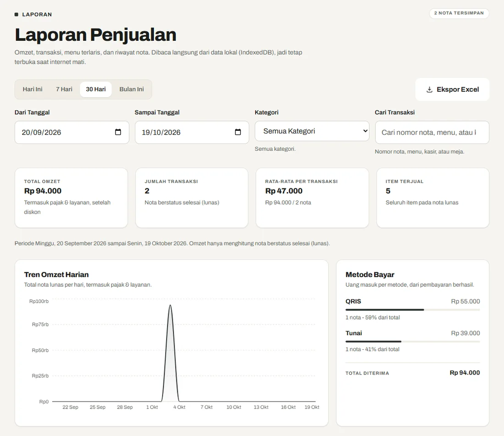Open the Dari Tanggal calendar picker icon

(x=118, y=132)
